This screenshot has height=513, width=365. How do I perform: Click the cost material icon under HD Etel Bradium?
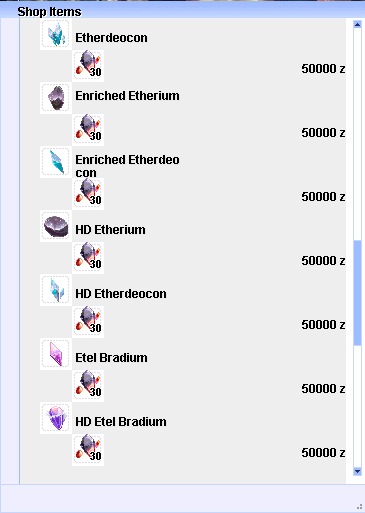88,450
